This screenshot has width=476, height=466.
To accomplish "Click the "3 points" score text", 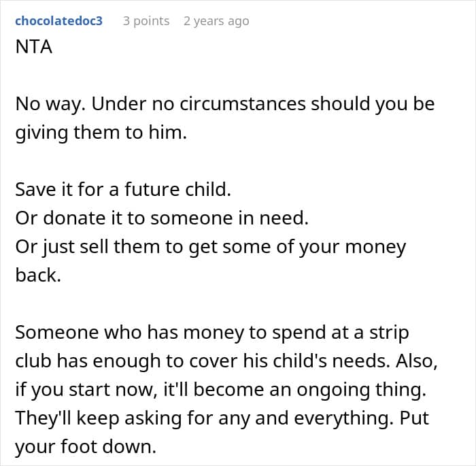I will pos(146,20).
